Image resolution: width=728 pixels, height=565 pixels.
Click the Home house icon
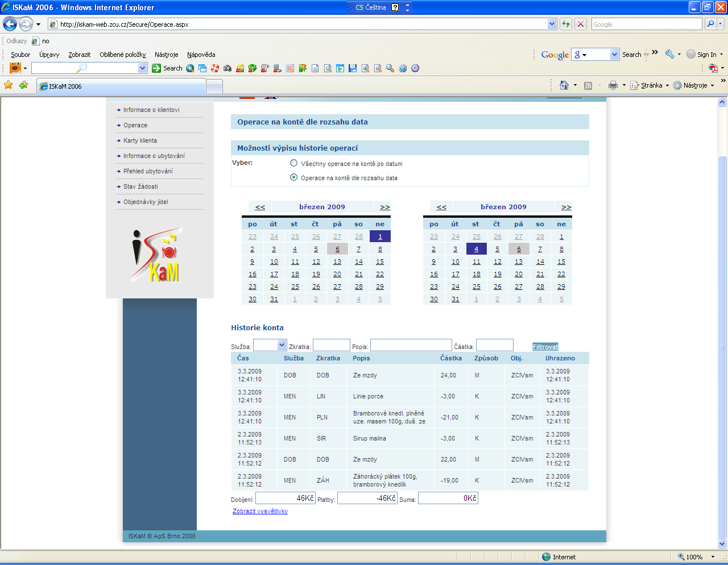(564, 85)
